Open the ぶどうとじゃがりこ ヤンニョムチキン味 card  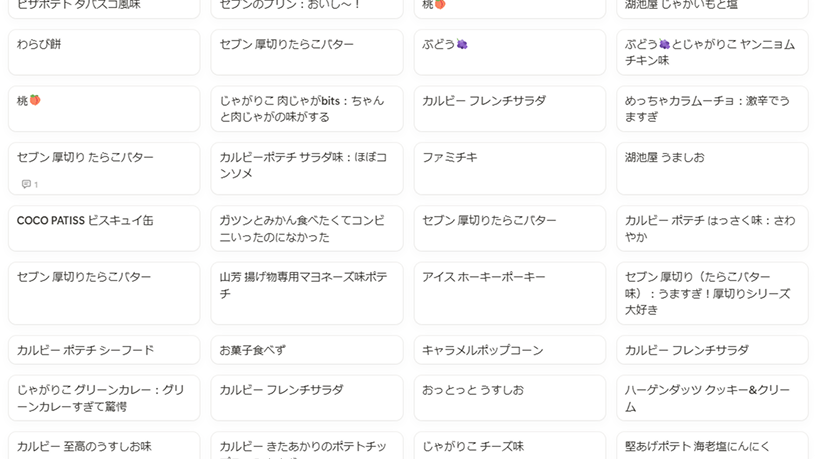[711, 52]
